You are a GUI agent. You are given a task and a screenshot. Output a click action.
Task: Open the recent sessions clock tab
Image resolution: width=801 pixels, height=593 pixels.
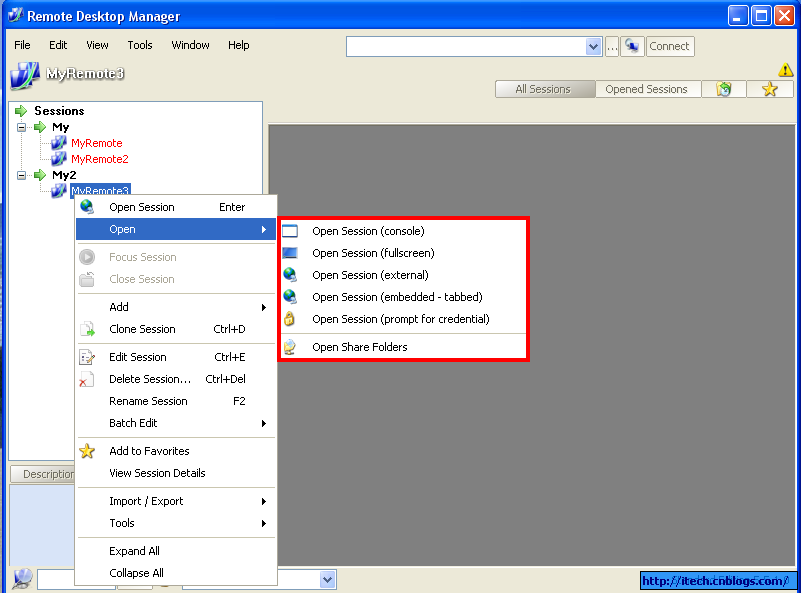tap(724, 89)
